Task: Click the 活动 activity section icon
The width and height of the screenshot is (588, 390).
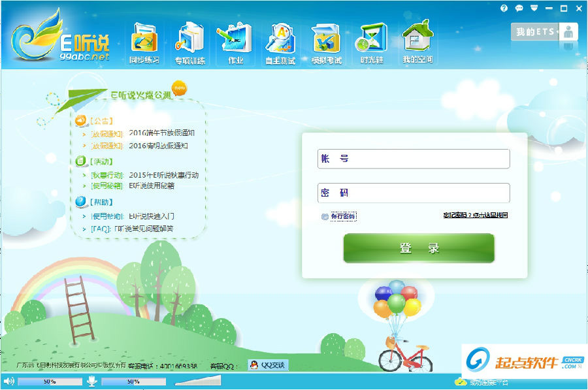Action: (80, 161)
